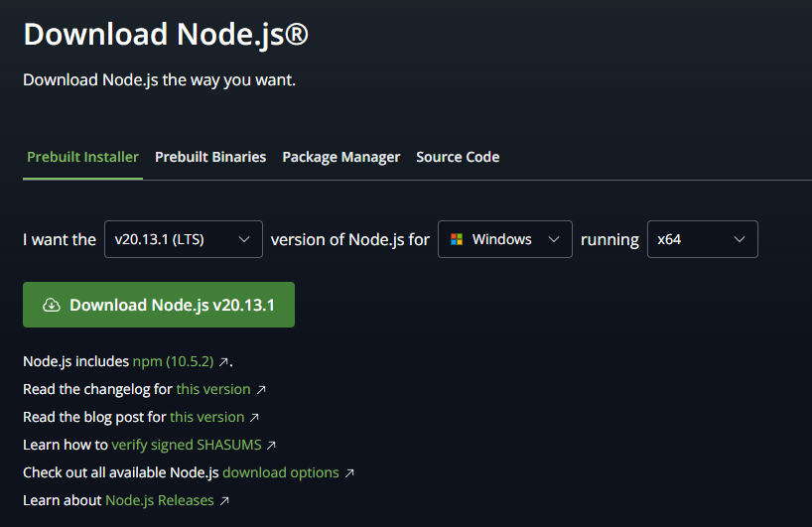This screenshot has width=812, height=527.
Task: Select the Source Code tab
Action: tap(458, 157)
